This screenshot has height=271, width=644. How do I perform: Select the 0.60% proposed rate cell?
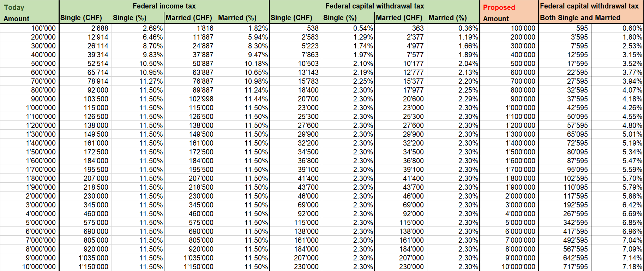click(x=618, y=28)
